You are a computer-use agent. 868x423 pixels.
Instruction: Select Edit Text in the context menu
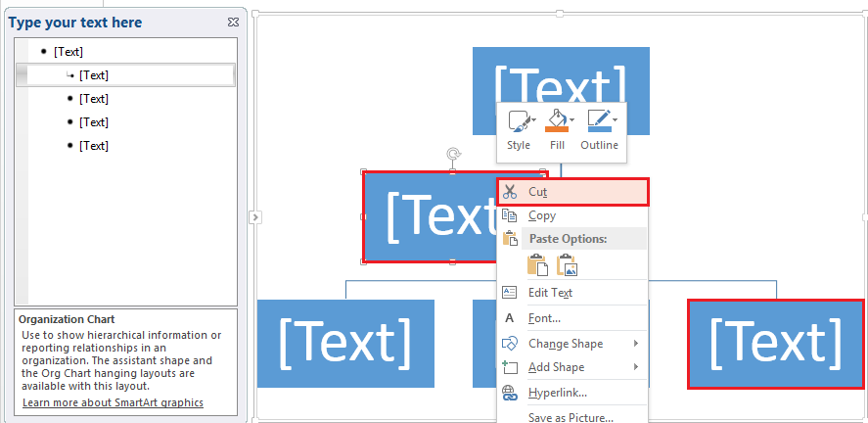point(572,293)
